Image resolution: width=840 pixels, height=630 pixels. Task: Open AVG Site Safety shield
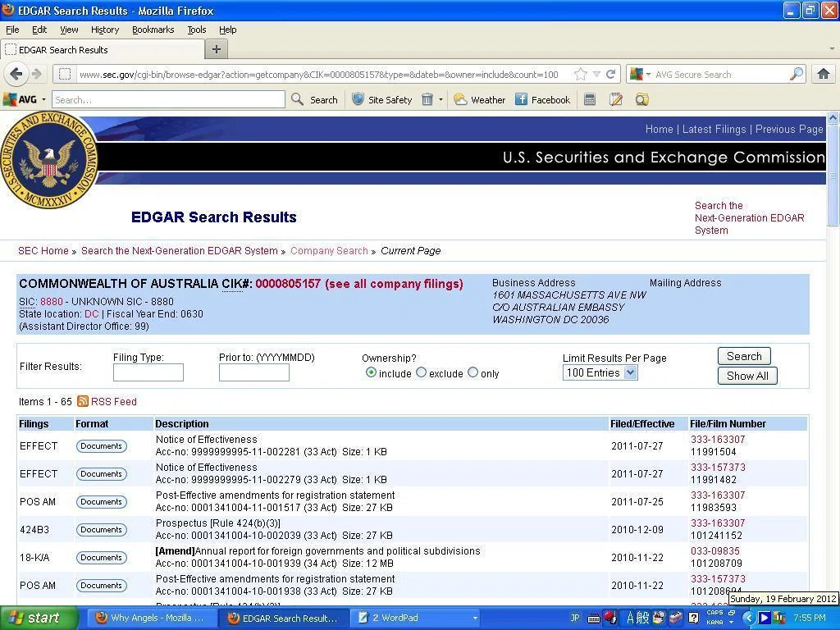382,99
